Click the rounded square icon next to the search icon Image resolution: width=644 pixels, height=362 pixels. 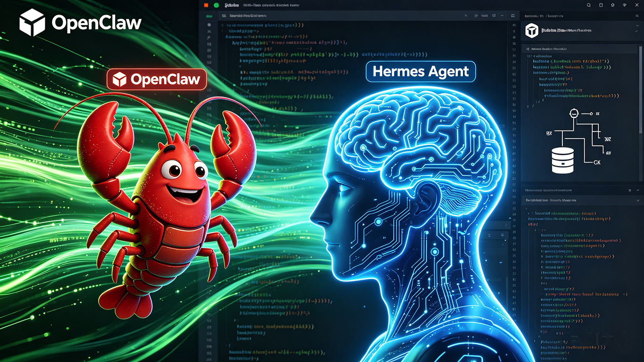coord(601,5)
